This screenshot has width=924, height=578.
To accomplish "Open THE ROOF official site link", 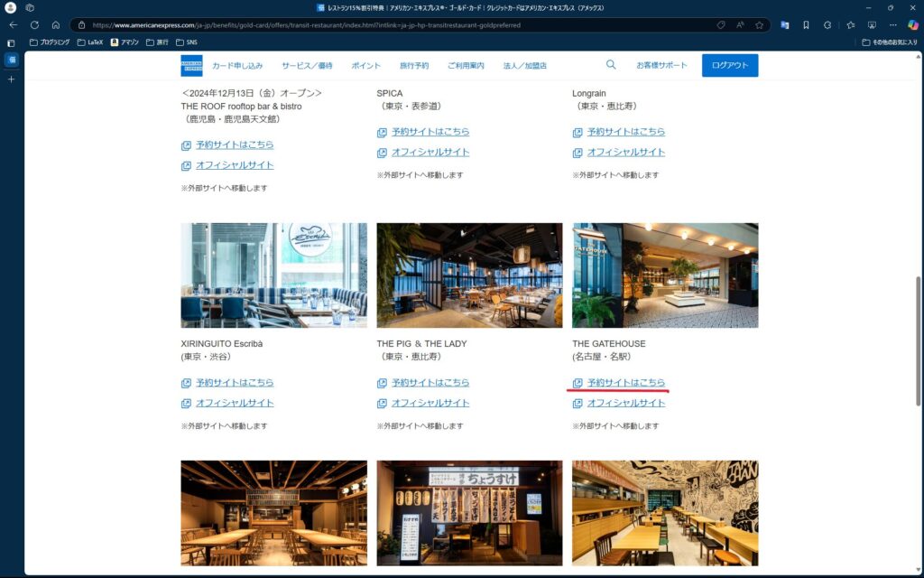I will coord(235,165).
